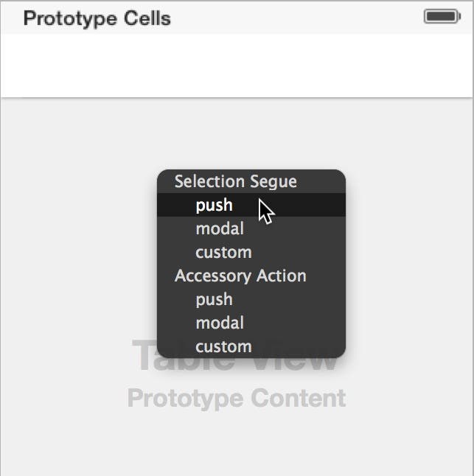
Task: Click the Prototype Cells header label
Action: point(97,18)
